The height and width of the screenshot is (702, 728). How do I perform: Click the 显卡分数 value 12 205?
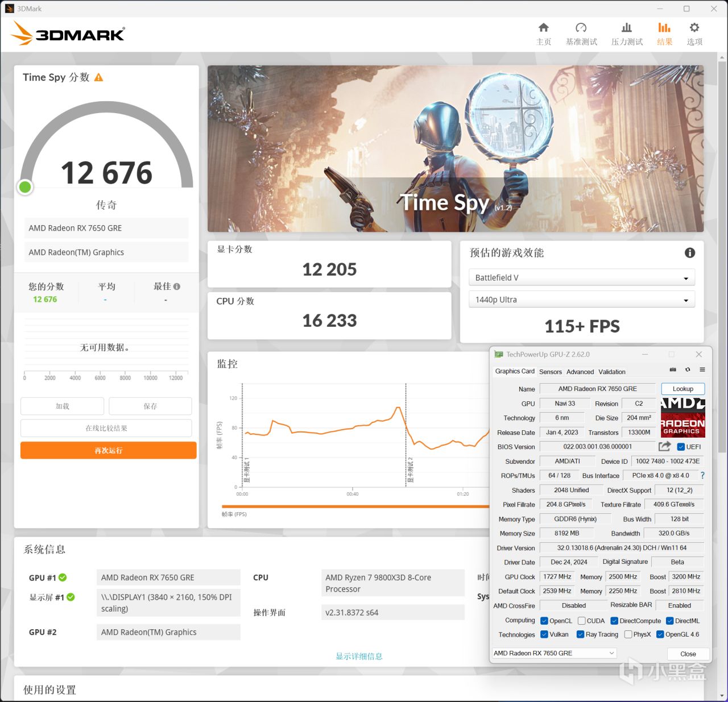[329, 269]
